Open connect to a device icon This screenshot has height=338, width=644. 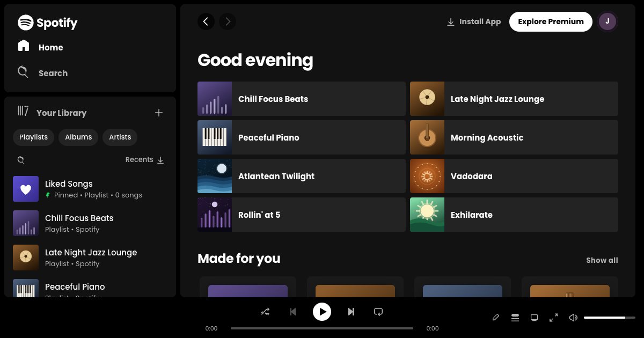(535, 318)
